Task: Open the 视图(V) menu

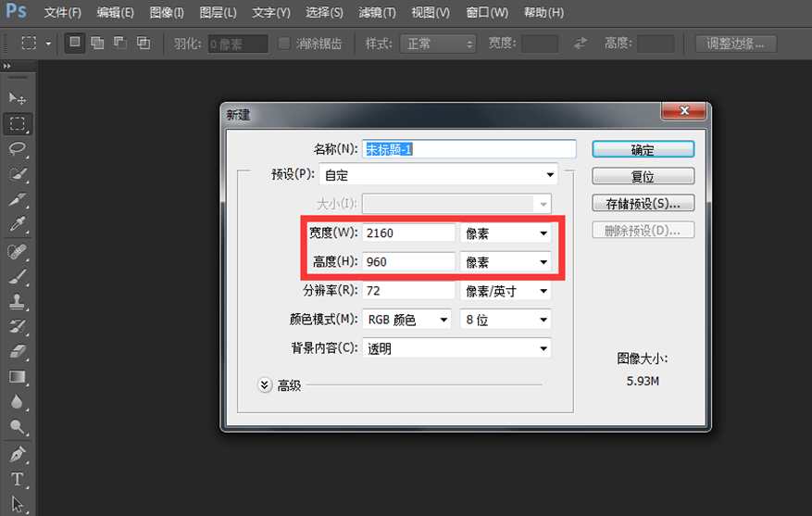Action: tap(431, 12)
